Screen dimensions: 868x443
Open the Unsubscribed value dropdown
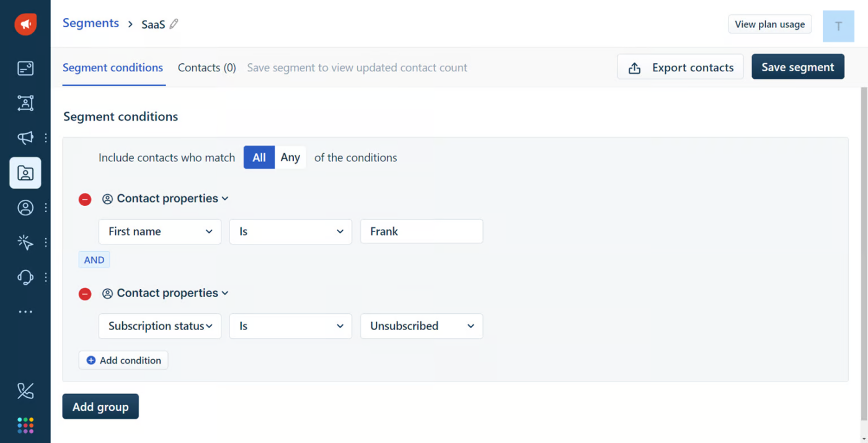click(x=422, y=326)
